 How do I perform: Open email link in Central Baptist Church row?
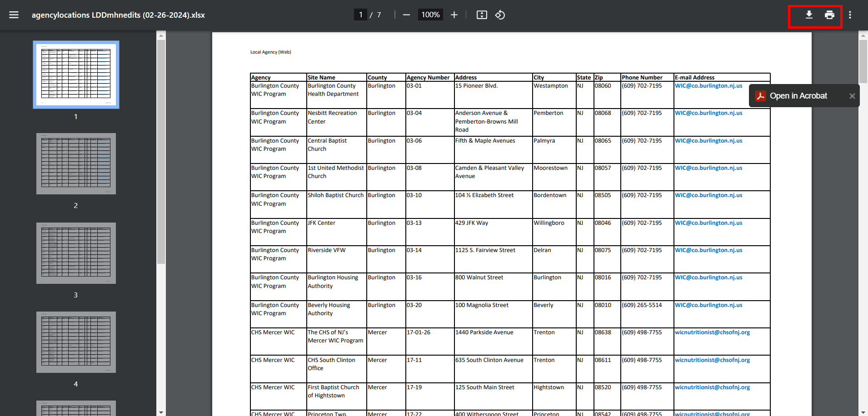[x=708, y=141]
